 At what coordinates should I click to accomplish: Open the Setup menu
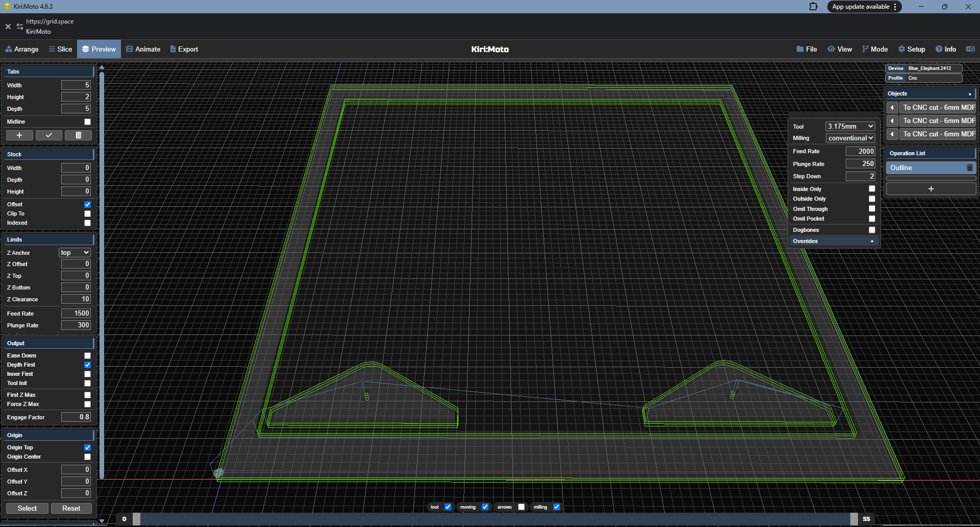(912, 49)
